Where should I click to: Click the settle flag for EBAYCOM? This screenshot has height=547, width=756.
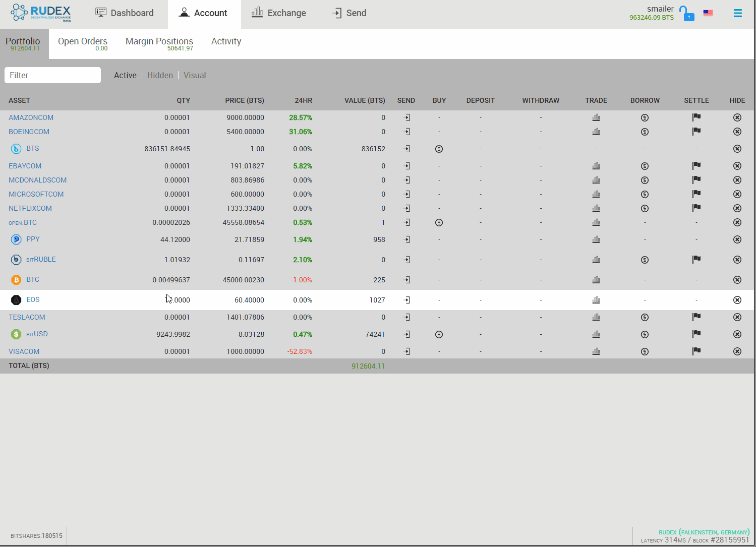696,165
